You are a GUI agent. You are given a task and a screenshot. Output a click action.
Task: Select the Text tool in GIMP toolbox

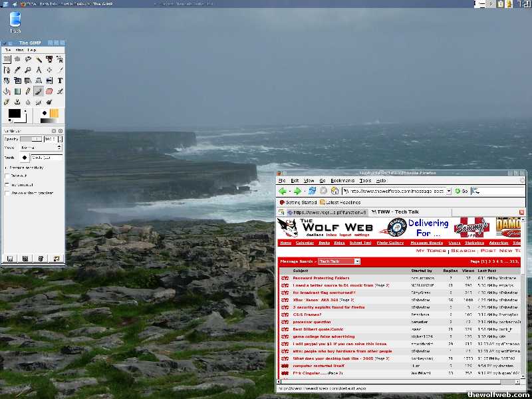[60, 80]
